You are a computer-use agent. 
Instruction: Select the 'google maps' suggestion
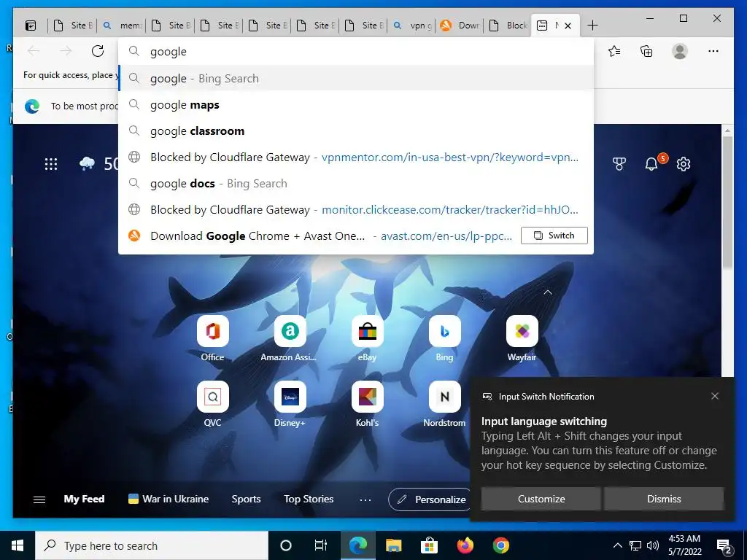point(356,105)
